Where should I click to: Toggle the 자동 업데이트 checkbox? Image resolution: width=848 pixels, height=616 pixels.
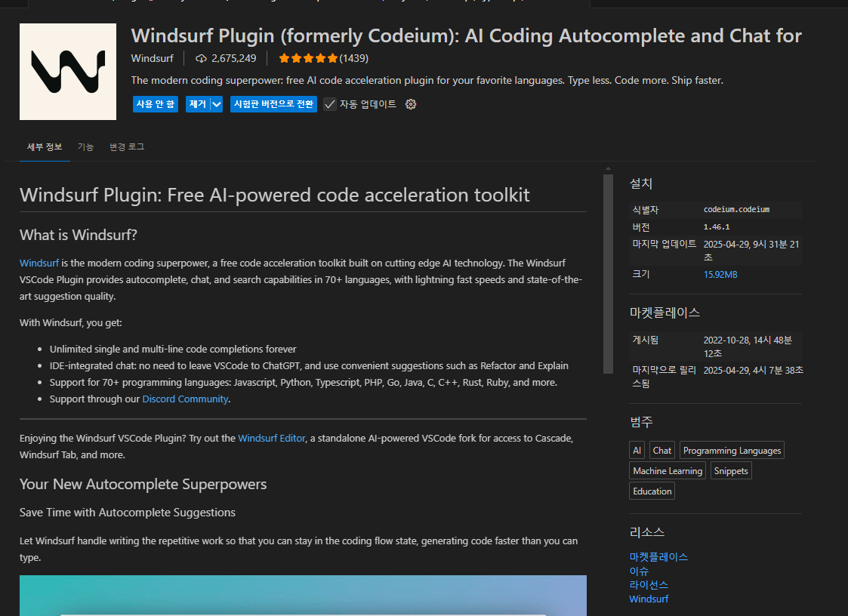point(330,104)
